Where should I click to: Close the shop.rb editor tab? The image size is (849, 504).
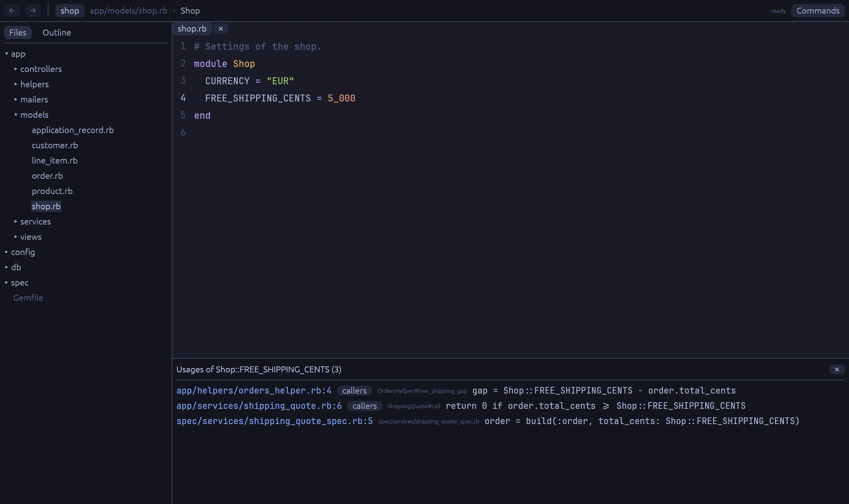coord(221,29)
